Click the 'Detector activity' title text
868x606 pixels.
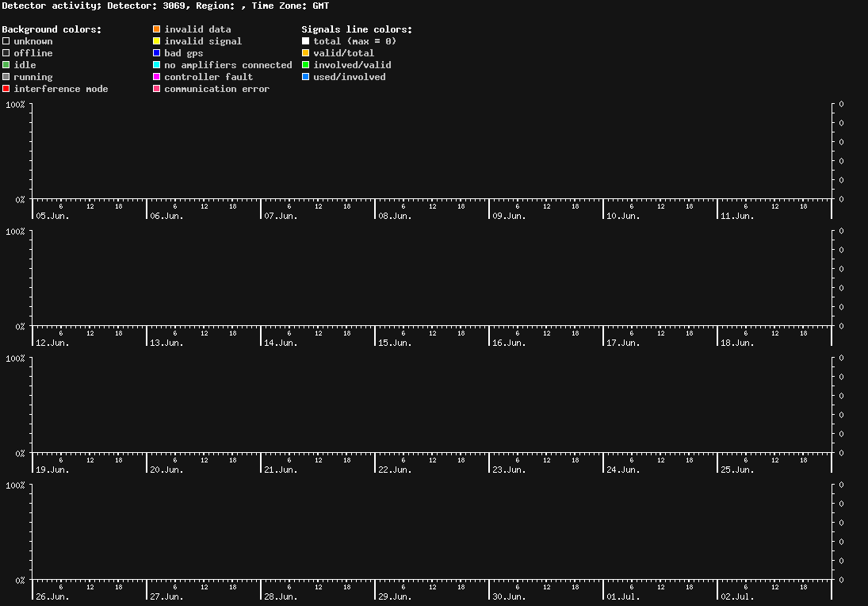point(52,6)
